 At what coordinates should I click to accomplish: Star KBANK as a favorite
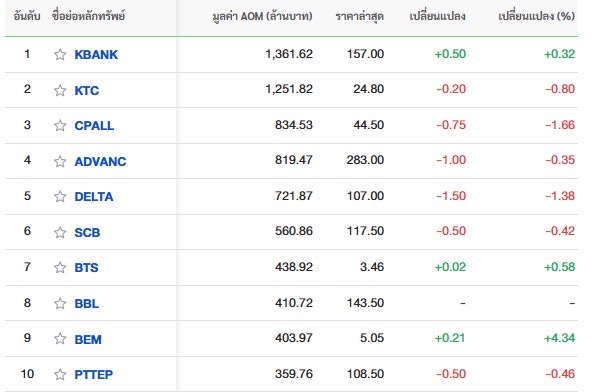click(x=60, y=55)
